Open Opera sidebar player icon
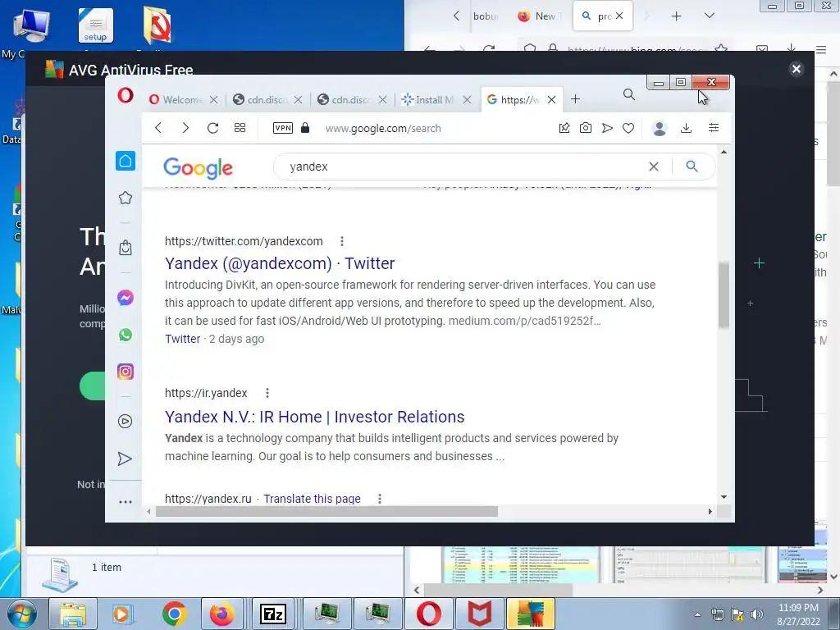The width and height of the screenshot is (840, 630). [125, 422]
